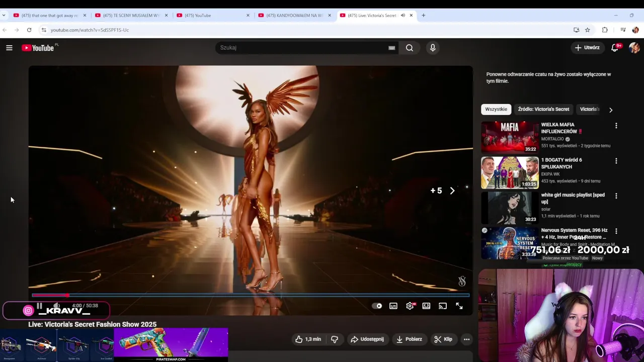Mute the Live: Victoria's Secret tab audio
The width and height of the screenshot is (644, 362).
coord(403,16)
